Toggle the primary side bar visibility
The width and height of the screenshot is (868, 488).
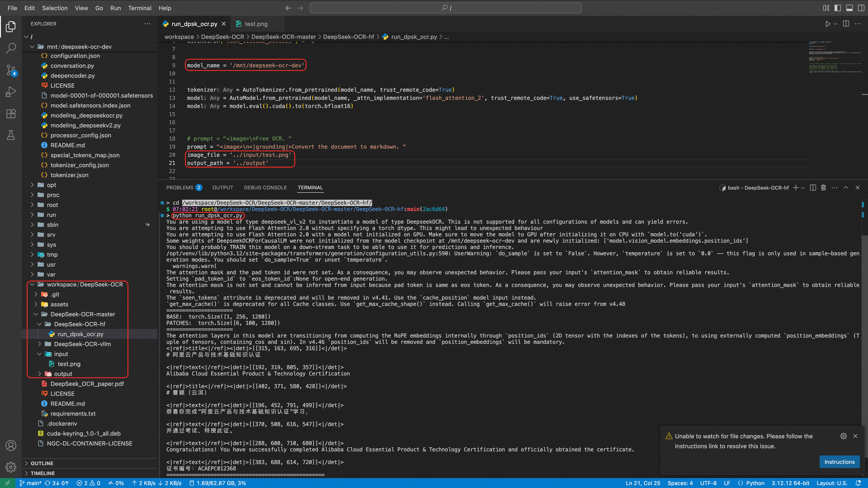[x=838, y=8]
